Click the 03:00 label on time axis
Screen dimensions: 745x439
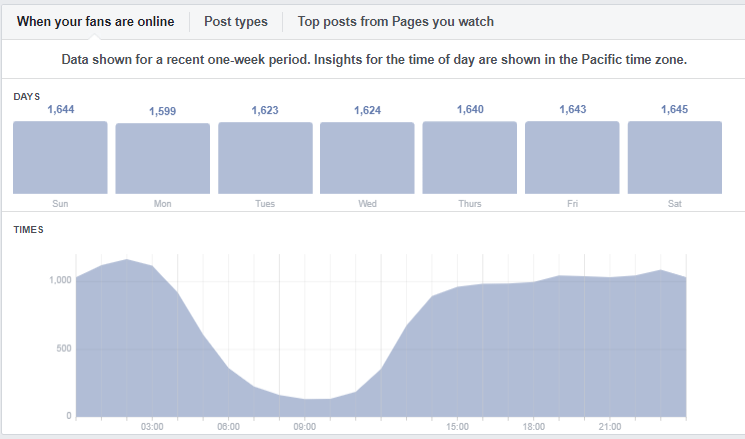tap(152, 427)
